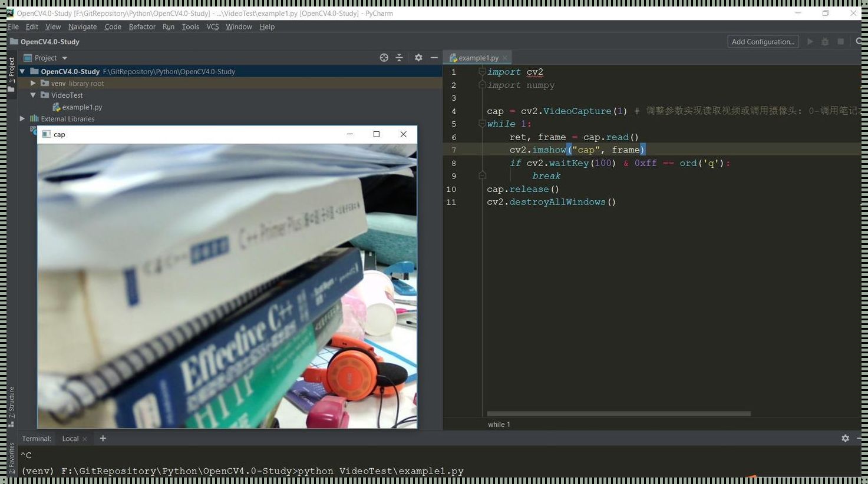The image size is (868, 484).
Task: Click the fold end marker at the break line
Action: 482,175
